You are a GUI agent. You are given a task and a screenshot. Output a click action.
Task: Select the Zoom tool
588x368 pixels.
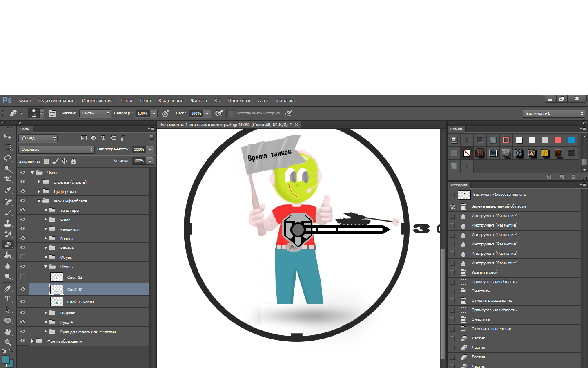click(8, 342)
